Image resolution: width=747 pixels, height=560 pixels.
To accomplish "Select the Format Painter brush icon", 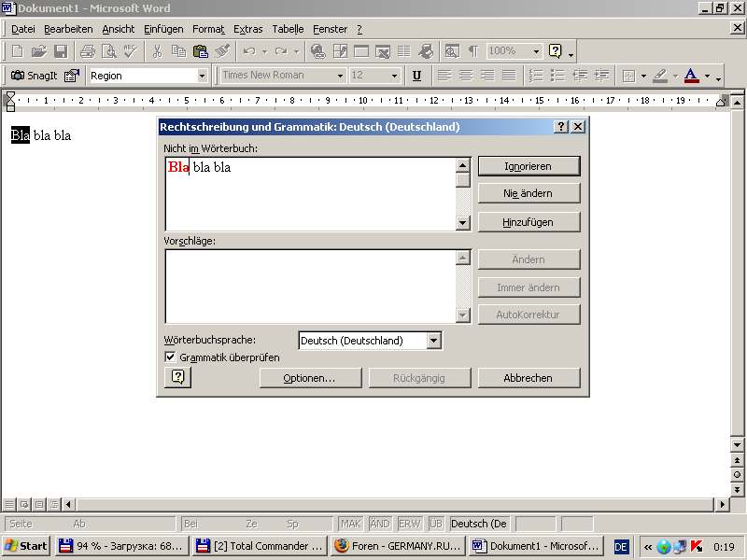I will (222, 51).
